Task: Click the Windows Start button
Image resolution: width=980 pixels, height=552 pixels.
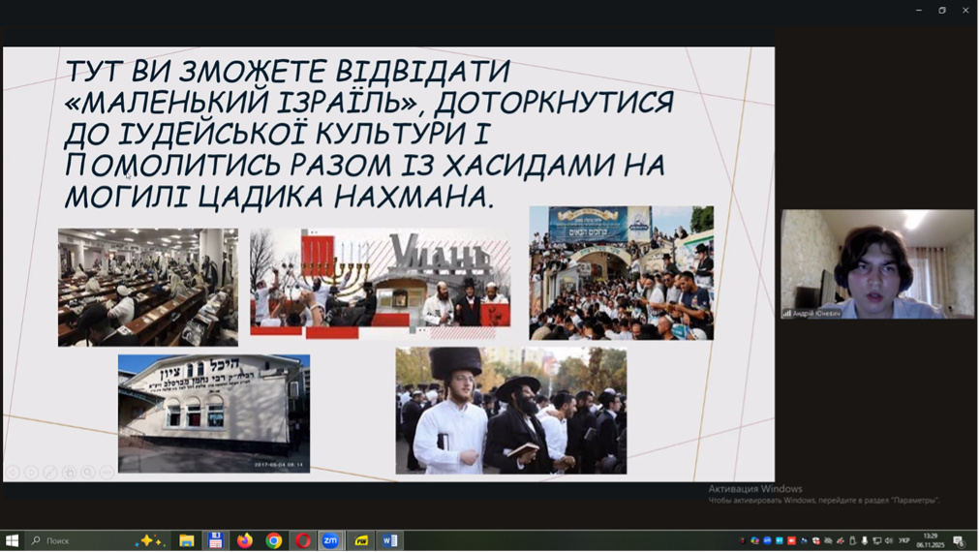Action: 12,540
